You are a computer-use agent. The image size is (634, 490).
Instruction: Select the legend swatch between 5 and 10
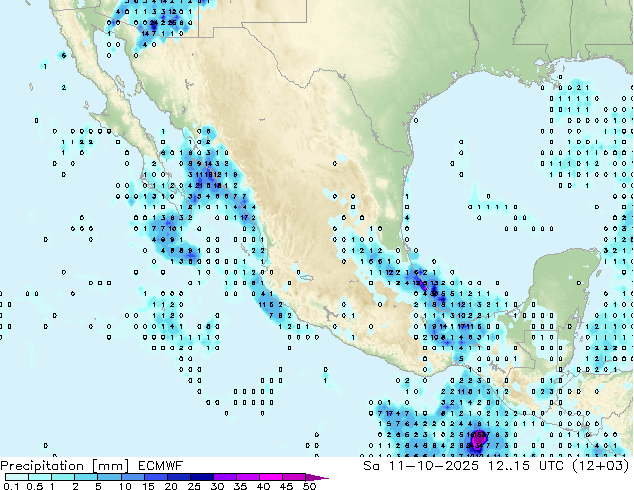pos(109,477)
